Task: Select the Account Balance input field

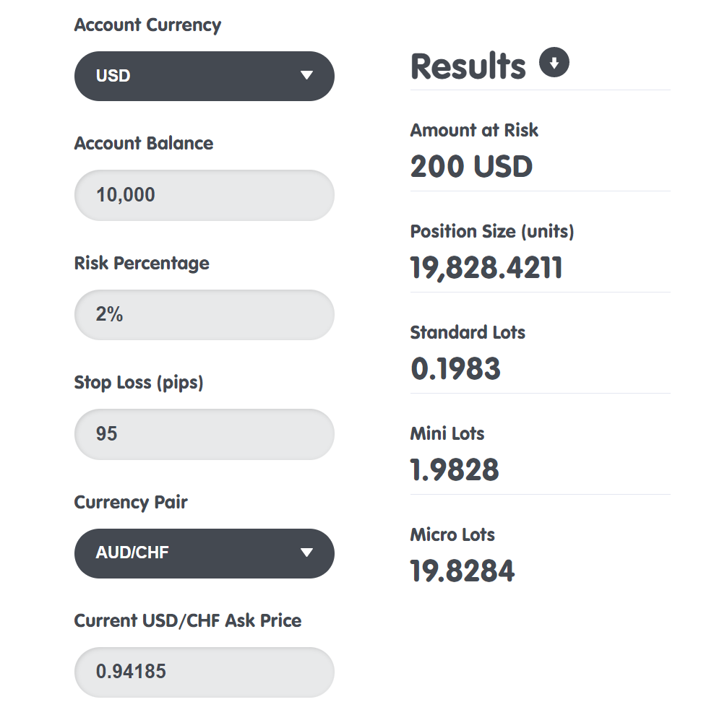Action: pos(204,195)
